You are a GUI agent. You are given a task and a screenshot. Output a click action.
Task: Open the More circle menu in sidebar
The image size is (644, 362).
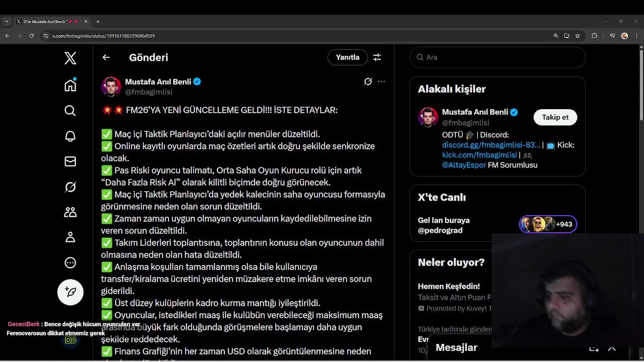click(70, 262)
